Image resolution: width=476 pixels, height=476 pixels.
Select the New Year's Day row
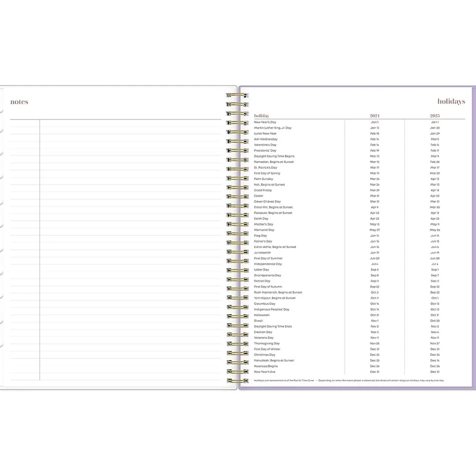pyautogui.click(x=265, y=122)
